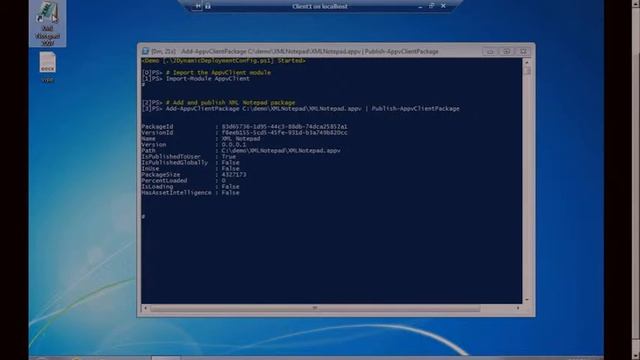The image size is (640, 360).
Task: Click the VersionId GUID value
Action: tap(284, 133)
